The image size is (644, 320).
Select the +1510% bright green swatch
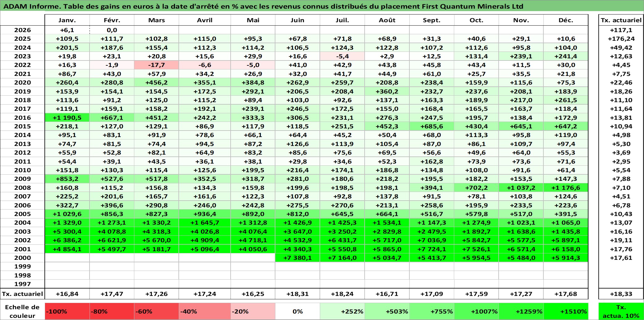[566, 311]
